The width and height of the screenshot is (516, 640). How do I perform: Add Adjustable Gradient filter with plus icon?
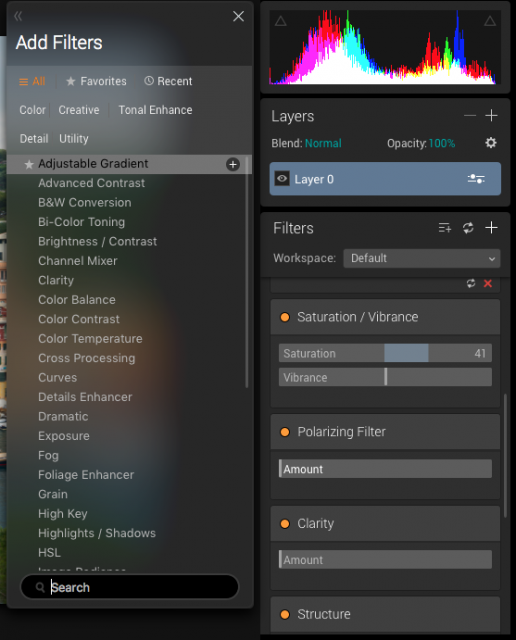pyautogui.click(x=233, y=164)
